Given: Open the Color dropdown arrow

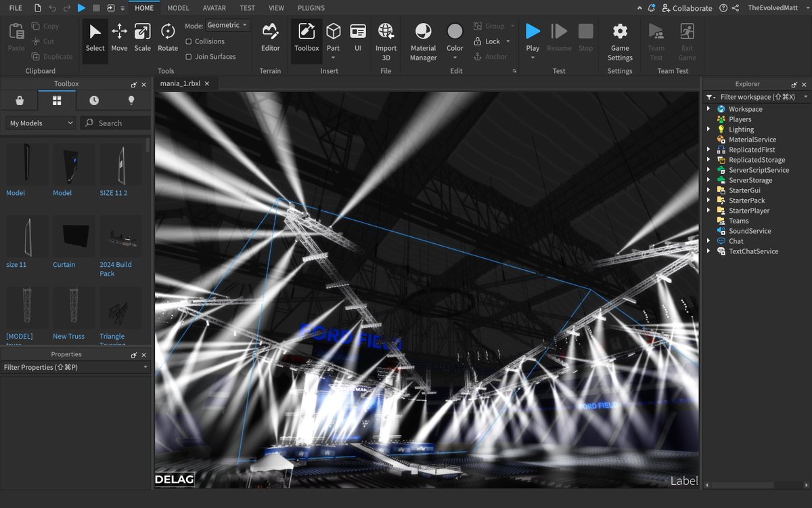Looking at the screenshot, I should click(455, 58).
